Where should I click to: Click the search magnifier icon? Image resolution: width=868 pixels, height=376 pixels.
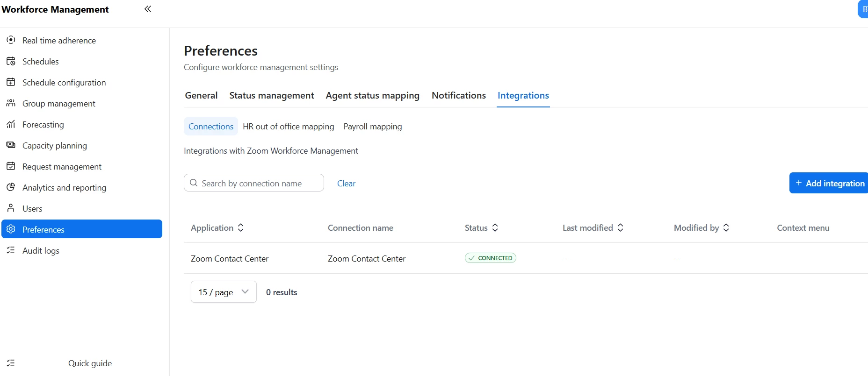(x=194, y=183)
